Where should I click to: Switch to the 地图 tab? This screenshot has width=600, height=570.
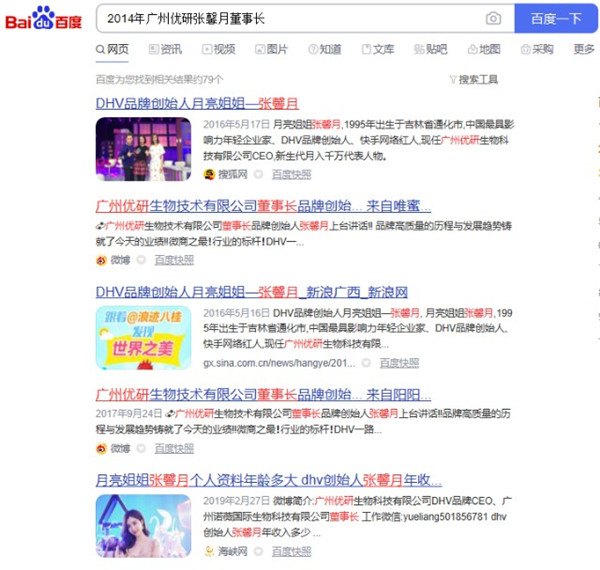point(482,49)
